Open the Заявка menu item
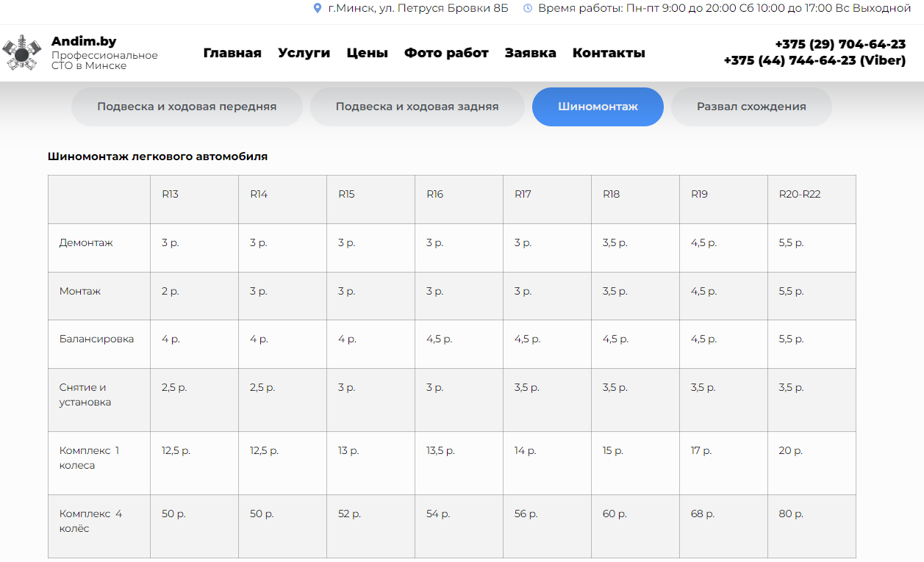This screenshot has width=924, height=562. [530, 53]
